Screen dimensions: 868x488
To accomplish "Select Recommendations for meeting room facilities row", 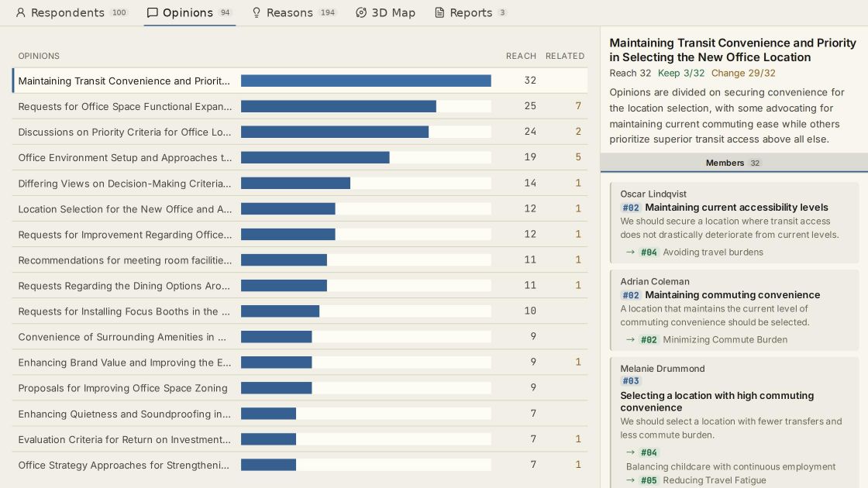I will coord(300,260).
